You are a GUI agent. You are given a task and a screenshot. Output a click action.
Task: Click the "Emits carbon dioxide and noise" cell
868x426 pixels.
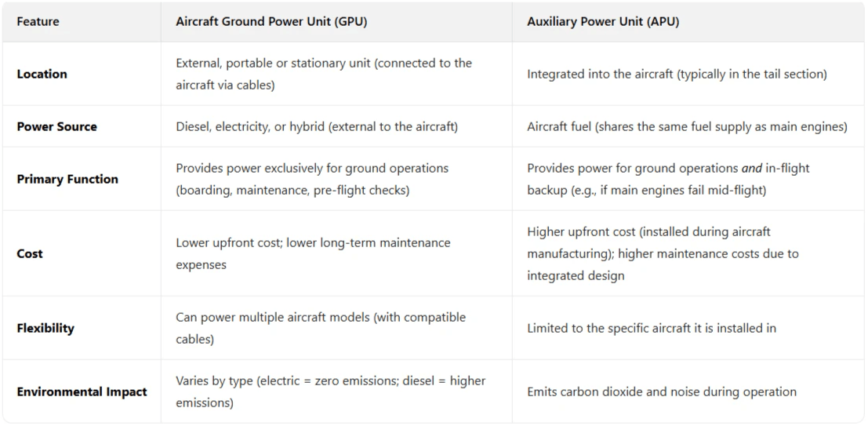[661, 391]
